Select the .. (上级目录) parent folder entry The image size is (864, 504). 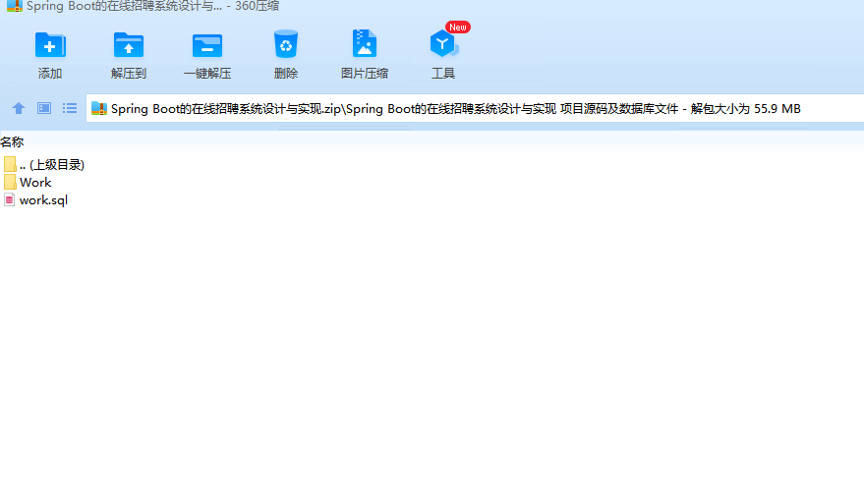(x=44, y=164)
